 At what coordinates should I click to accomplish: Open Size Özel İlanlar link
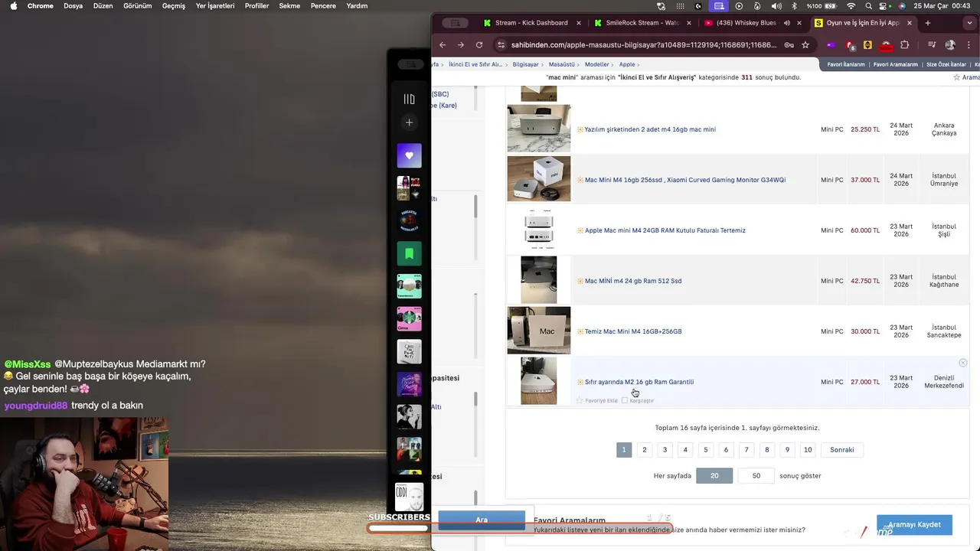tap(946, 64)
